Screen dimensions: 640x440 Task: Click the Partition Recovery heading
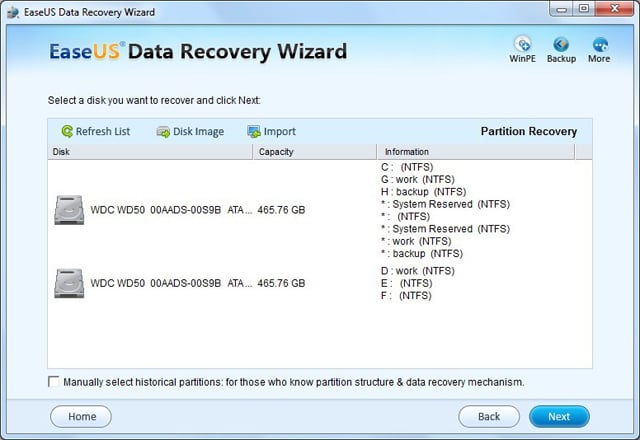pos(529,131)
